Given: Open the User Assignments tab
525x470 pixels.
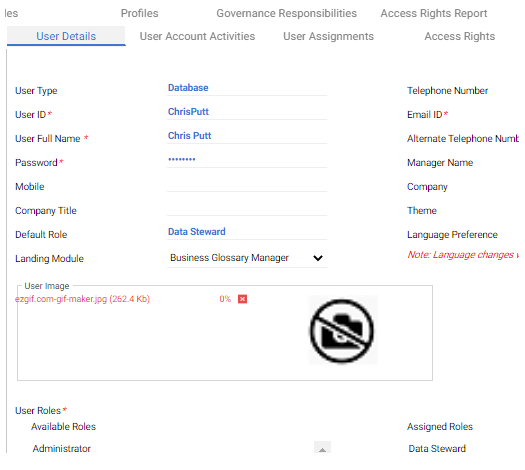Looking at the screenshot, I should click(x=328, y=36).
